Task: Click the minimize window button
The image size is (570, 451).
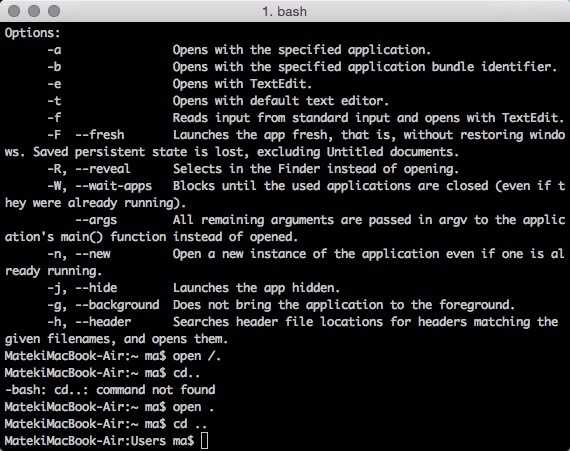Action: coord(34,11)
